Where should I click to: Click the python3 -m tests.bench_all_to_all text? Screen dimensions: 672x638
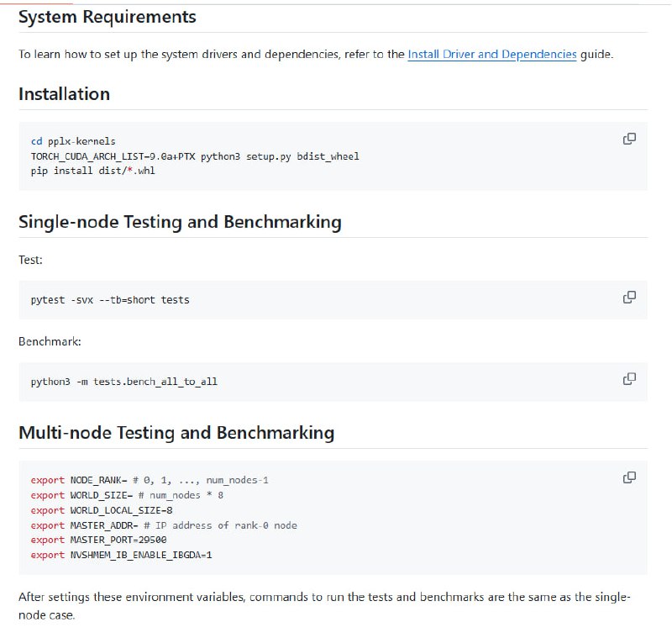(123, 382)
